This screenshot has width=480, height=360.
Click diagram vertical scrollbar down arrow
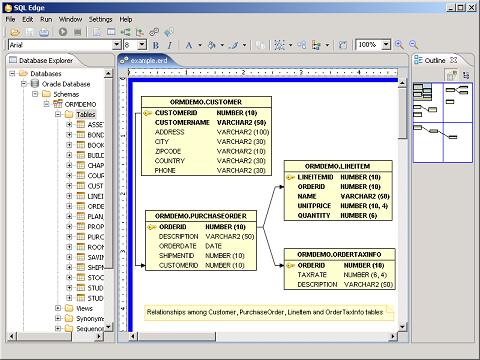click(x=402, y=327)
